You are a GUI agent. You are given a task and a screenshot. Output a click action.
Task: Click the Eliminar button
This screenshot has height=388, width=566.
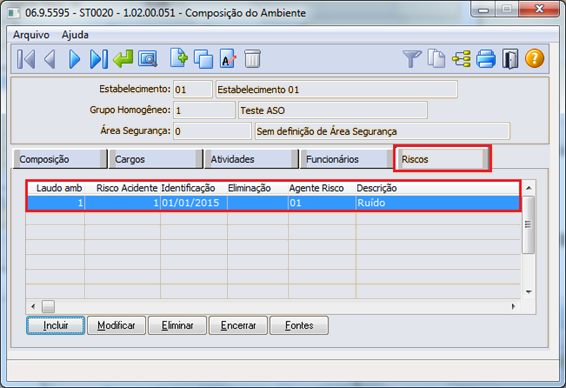coord(177,326)
